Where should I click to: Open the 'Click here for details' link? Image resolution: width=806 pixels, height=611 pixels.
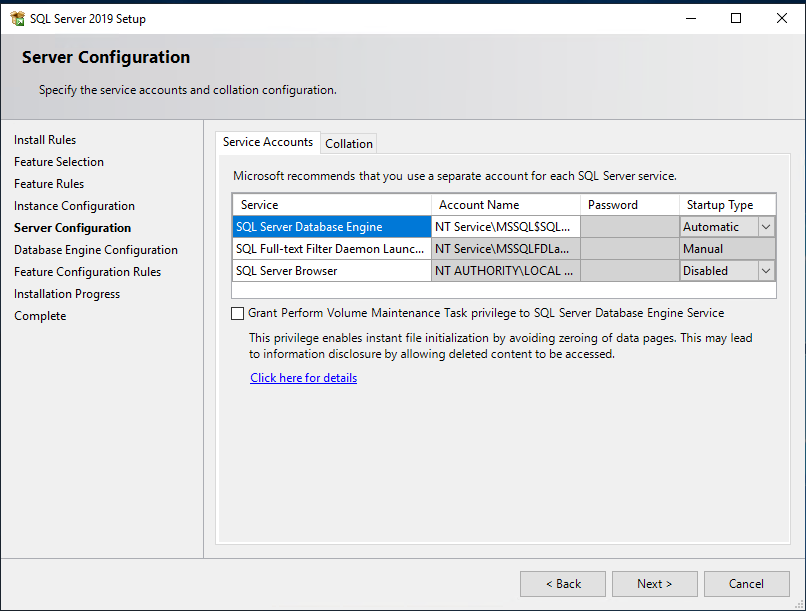click(303, 378)
